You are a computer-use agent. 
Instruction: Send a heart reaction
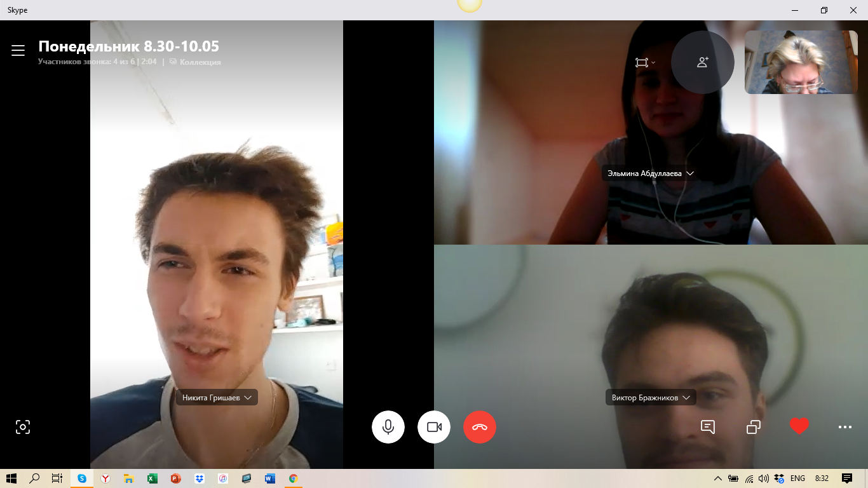pos(799,426)
